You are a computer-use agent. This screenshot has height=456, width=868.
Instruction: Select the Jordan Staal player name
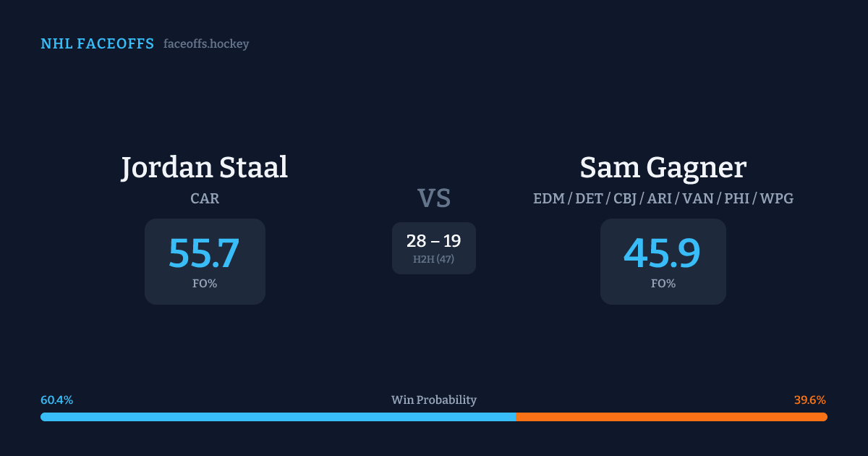coord(205,167)
